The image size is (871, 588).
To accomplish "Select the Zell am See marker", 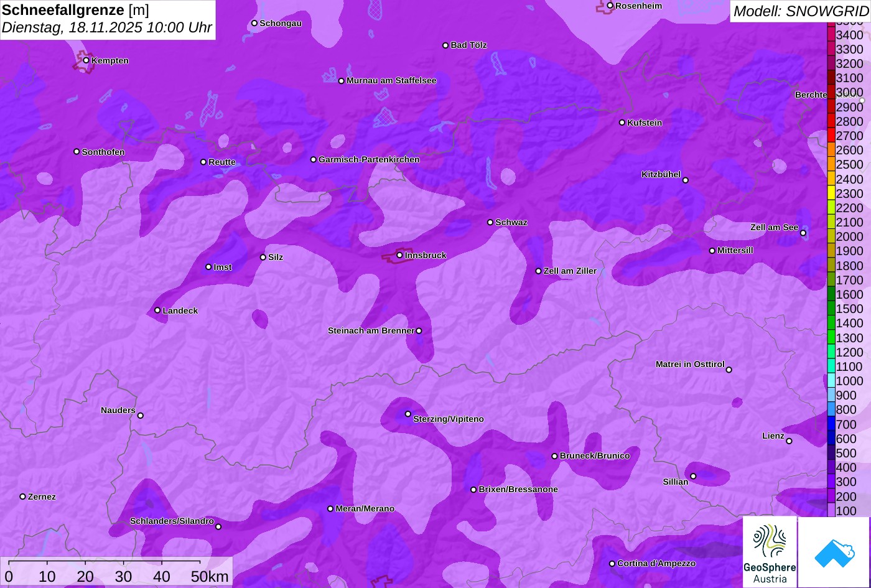I will 803,233.
